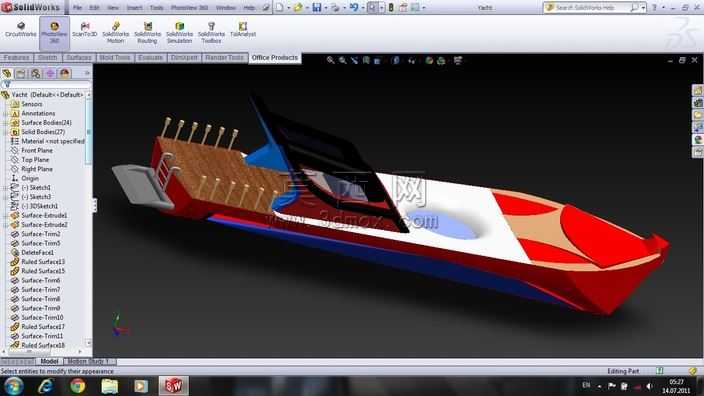Image resolution: width=704 pixels, height=396 pixels.
Task: Click the View Settings viewport icon
Action: 458,60
